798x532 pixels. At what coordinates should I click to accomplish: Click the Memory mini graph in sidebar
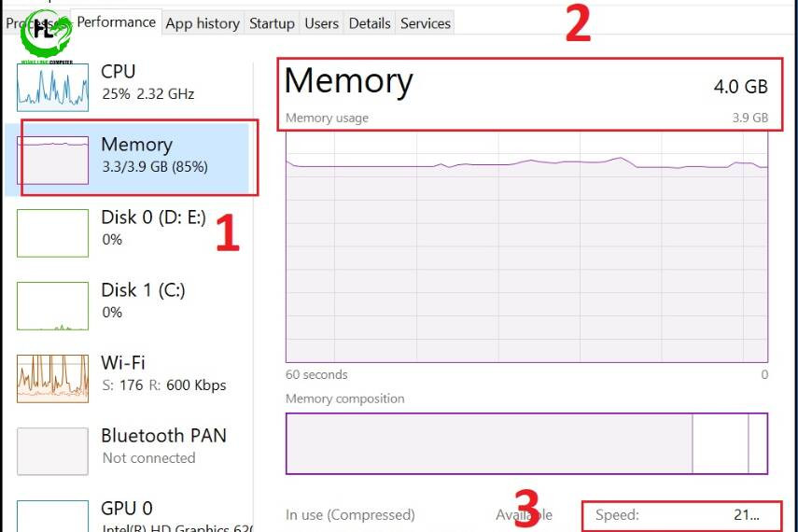(x=52, y=160)
